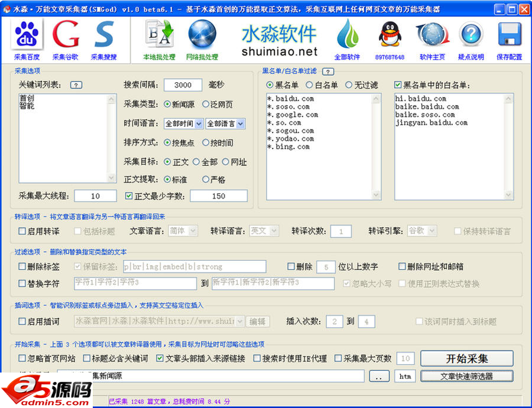
Task: Click the 搜索间隔 field showing 3000
Action: (x=183, y=85)
